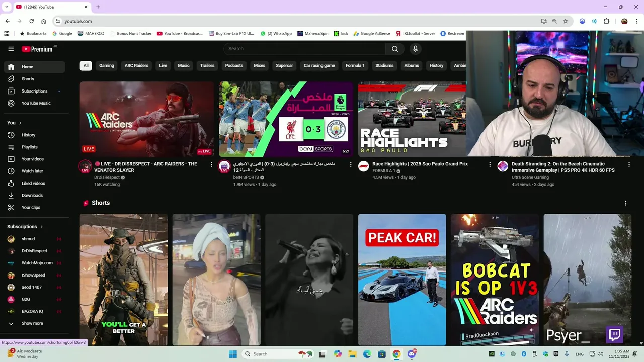Open the Google AdSense bookmark
Viewport: 644px width, 362px height.
[x=371, y=34]
